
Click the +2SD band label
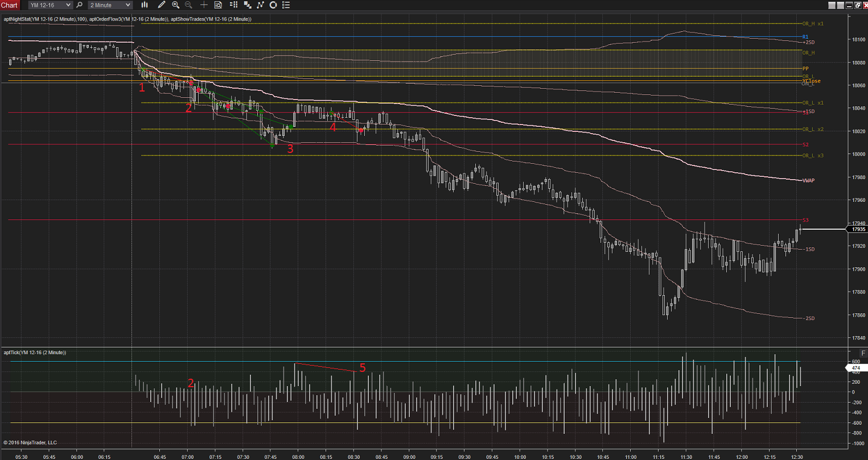tap(809, 42)
